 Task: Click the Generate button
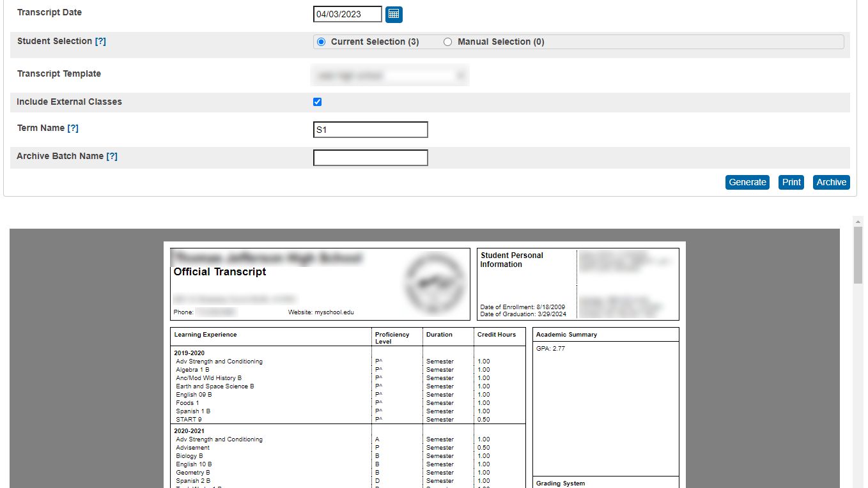(748, 182)
